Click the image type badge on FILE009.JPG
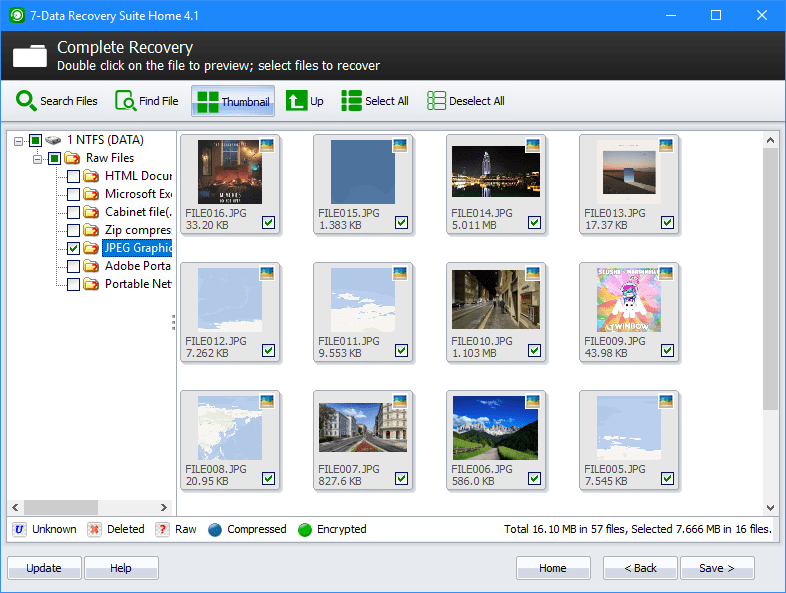 click(666, 273)
